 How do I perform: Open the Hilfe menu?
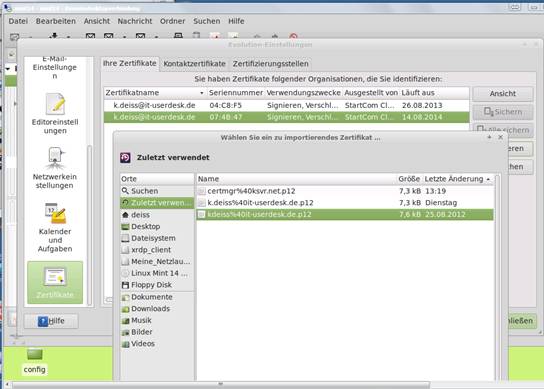(236, 21)
